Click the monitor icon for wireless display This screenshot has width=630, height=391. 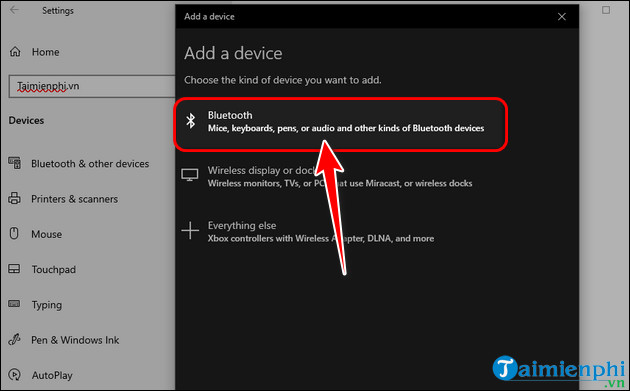click(x=190, y=175)
